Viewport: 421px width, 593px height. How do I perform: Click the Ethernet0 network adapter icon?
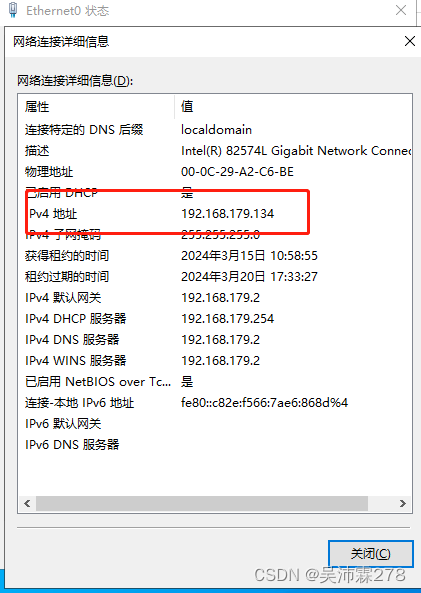[13, 9]
